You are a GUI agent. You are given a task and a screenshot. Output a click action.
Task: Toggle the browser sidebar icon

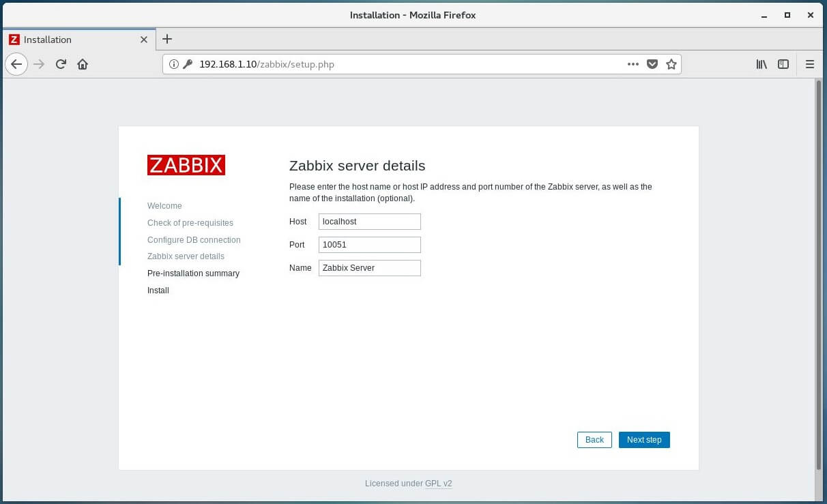[783, 64]
